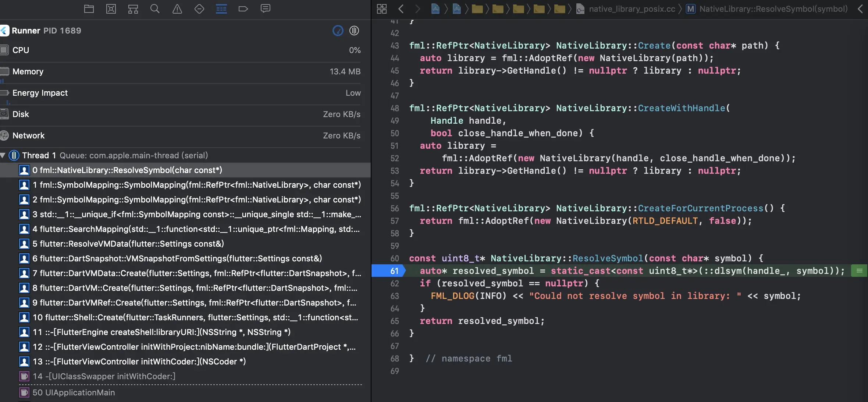Image resolution: width=868 pixels, height=402 pixels.
Task: Click the blue gauge icon beside Runner
Action: coord(338,31)
